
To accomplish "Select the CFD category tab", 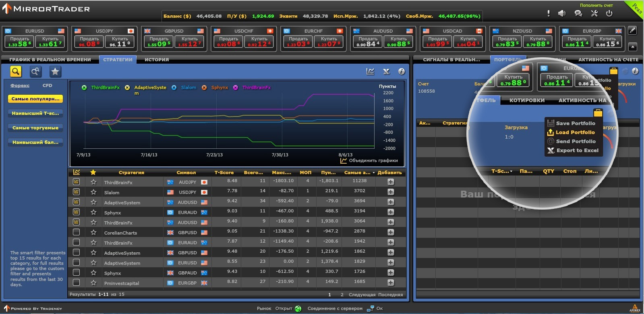I will point(47,85).
